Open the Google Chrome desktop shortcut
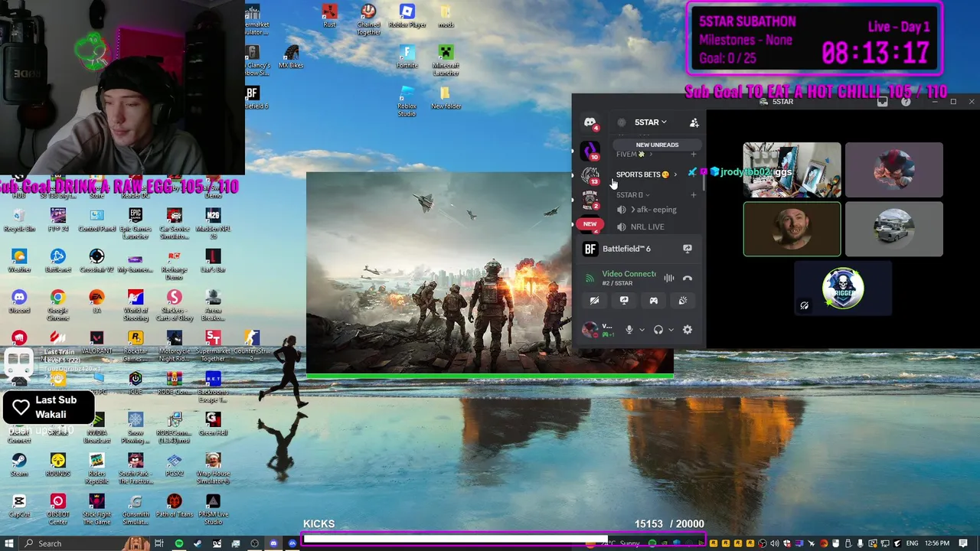The image size is (980, 551). (x=57, y=305)
